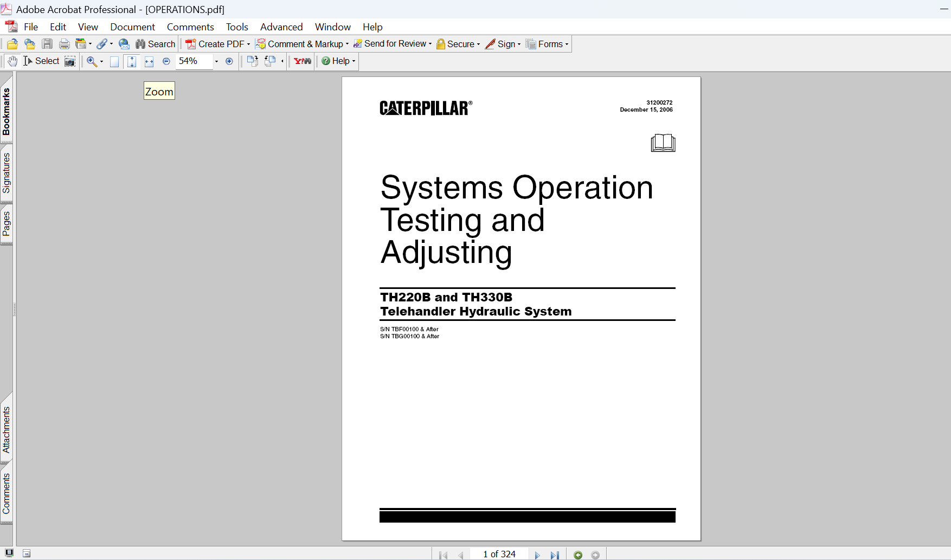This screenshot has height=560, width=951.
Task: Click the Search binoculars button
Action: (x=156, y=44)
